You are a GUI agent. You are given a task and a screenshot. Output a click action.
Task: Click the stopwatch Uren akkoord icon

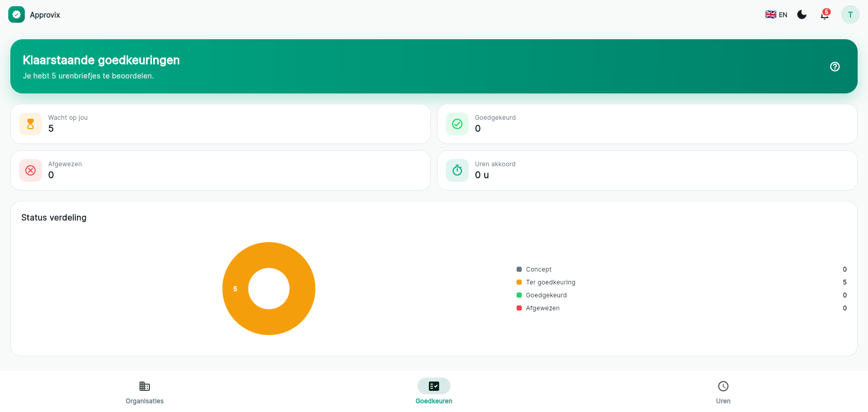[457, 170]
